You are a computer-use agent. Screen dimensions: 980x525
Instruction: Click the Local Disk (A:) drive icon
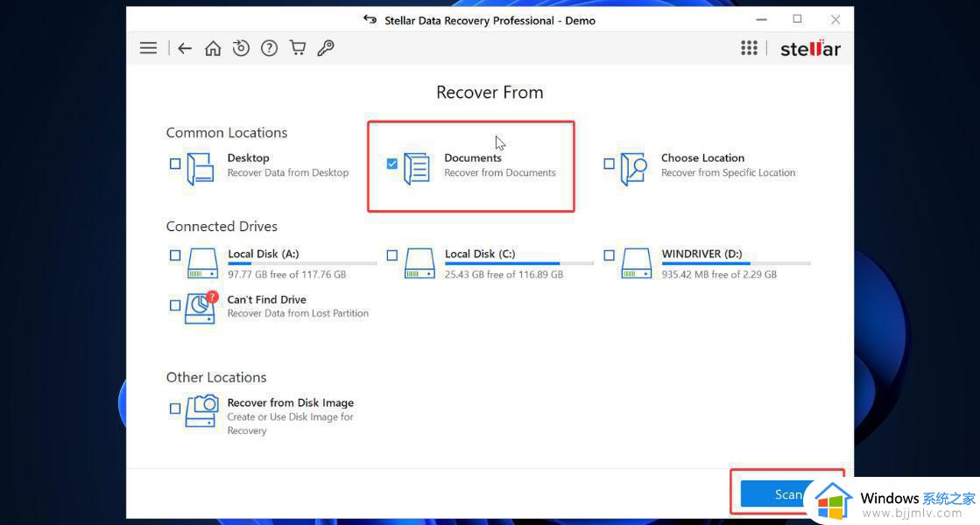click(202, 262)
